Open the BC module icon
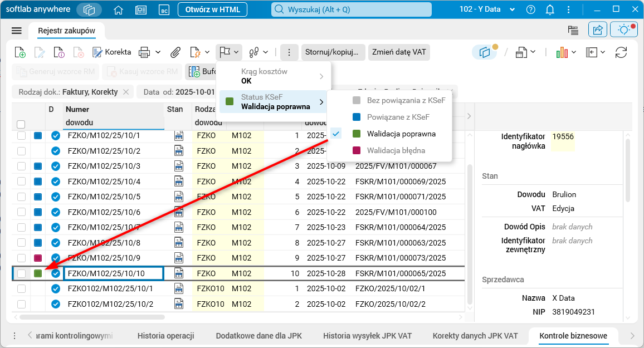Screen dimensions: 644x348 [x=164, y=10]
